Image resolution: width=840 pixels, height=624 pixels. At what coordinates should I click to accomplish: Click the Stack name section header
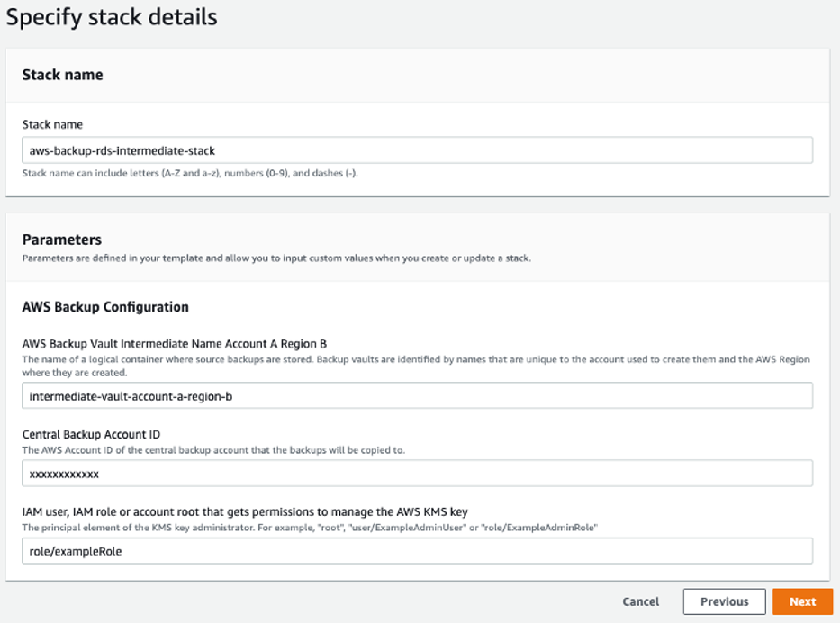point(63,75)
